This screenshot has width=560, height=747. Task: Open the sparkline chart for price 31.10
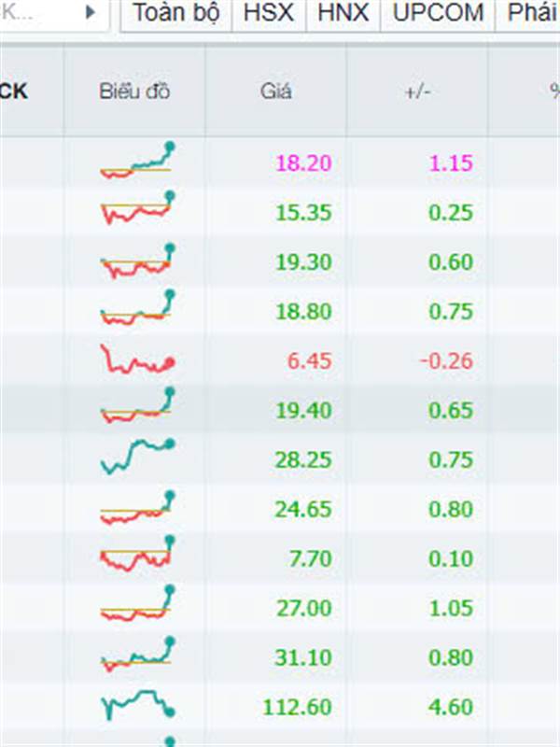(137, 655)
